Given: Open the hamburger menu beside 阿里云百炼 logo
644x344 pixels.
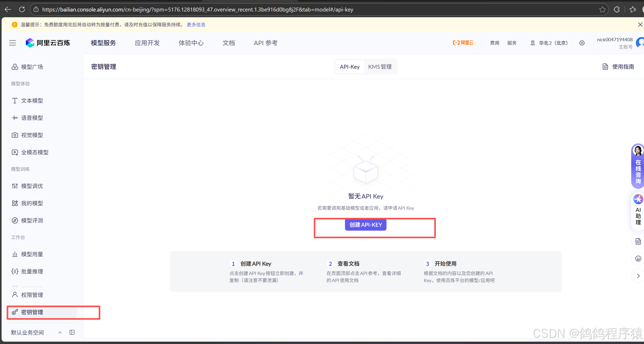Looking at the screenshot, I should coord(13,43).
